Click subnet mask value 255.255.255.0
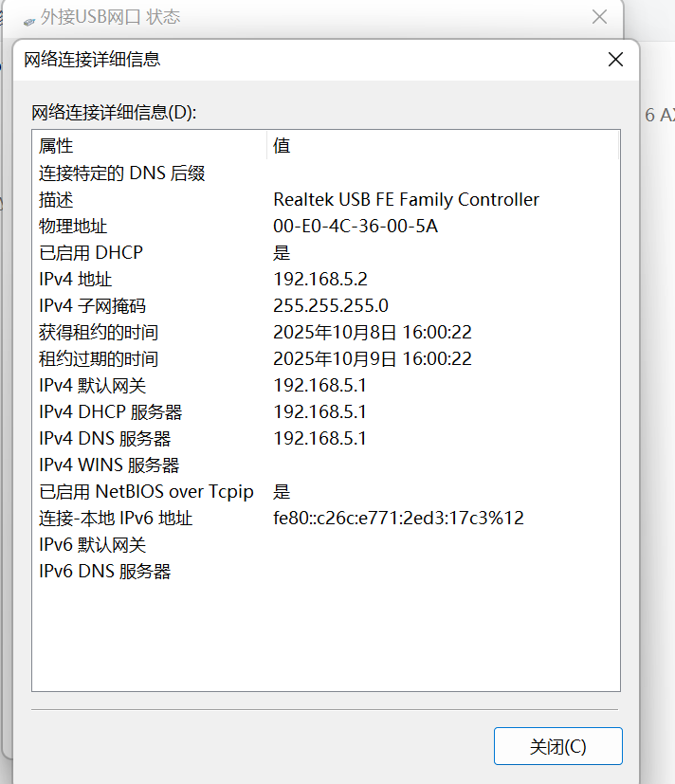This screenshot has width=675, height=784. [331, 305]
